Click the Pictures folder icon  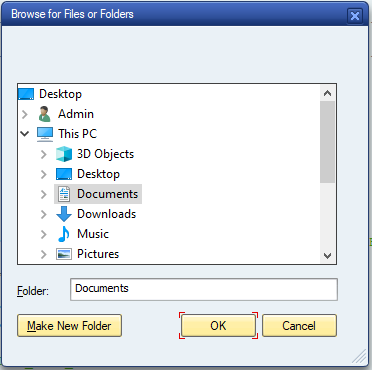tap(64, 254)
